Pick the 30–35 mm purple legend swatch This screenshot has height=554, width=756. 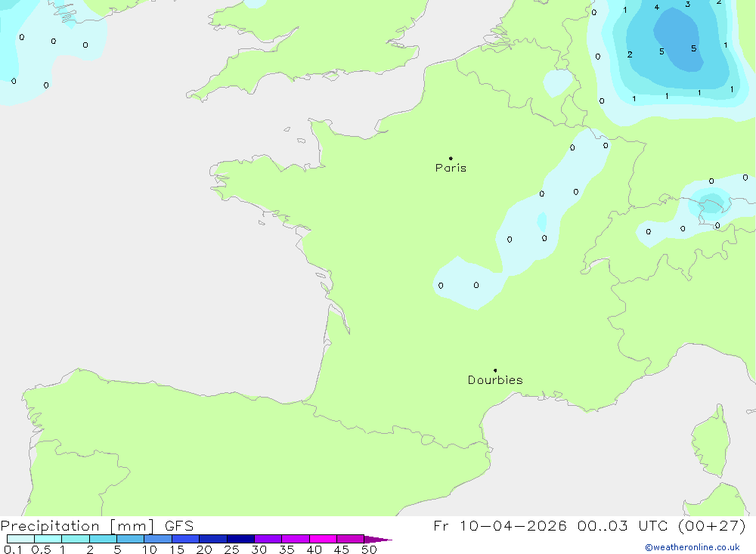tap(268, 539)
